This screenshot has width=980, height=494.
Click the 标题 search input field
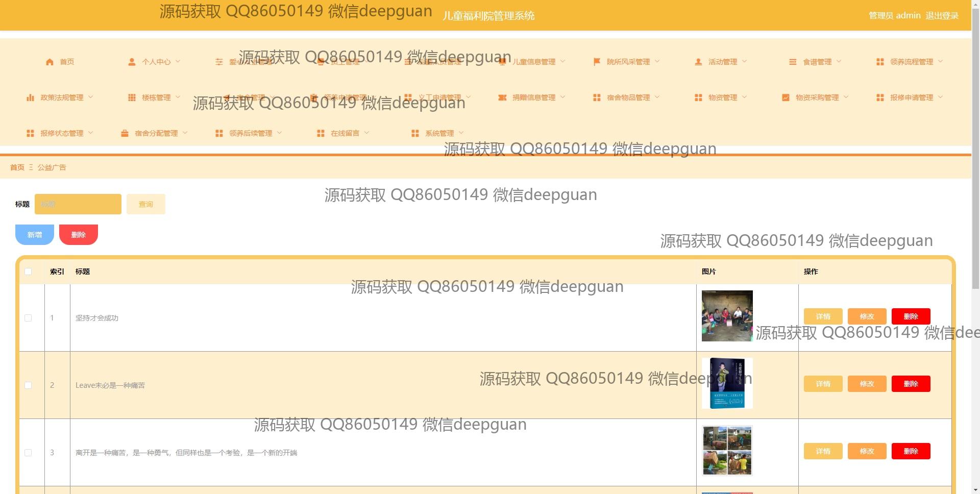pyautogui.click(x=78, y=204)
